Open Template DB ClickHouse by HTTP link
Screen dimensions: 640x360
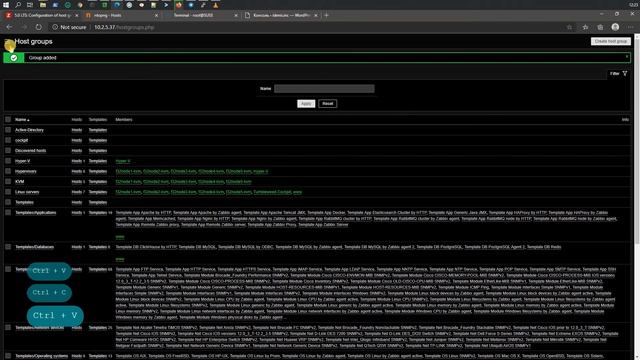(146, 247)
